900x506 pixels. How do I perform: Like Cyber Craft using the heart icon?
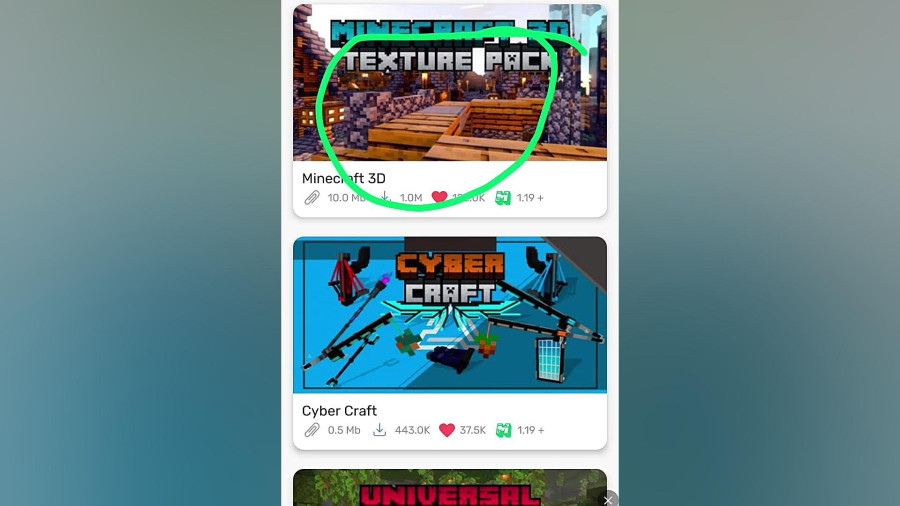tap(447, 430)
